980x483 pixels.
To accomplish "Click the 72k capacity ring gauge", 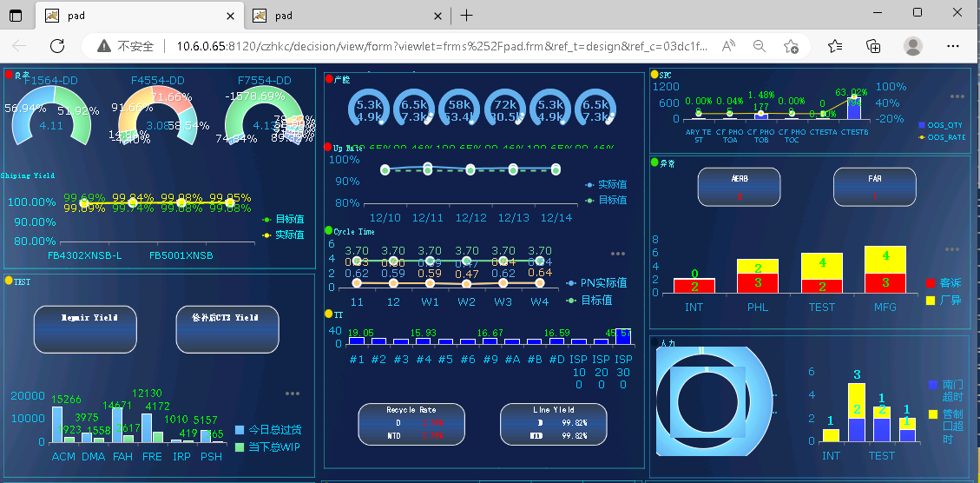I will click(x=505, y=109).
